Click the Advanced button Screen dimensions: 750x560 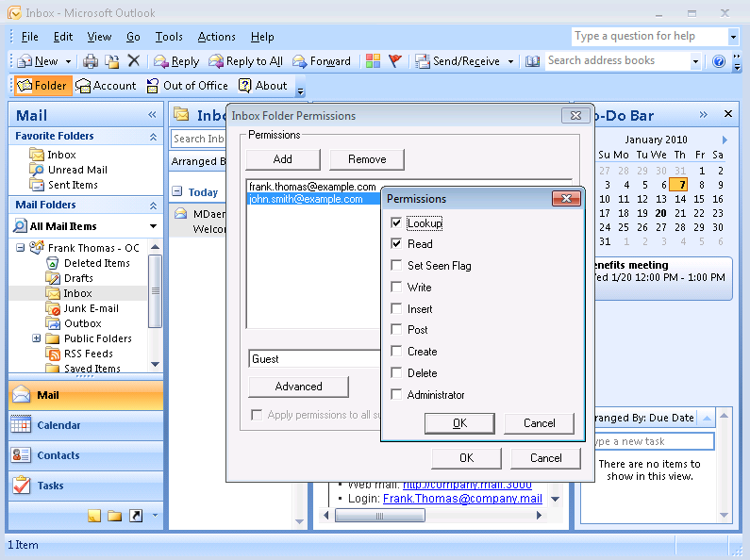[298, 387]
